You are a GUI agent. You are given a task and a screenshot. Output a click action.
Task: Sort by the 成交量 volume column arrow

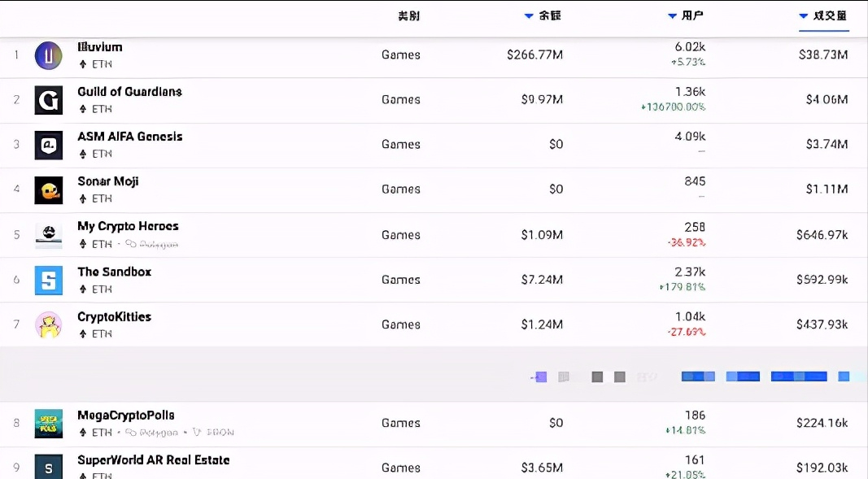pos(805,16)
